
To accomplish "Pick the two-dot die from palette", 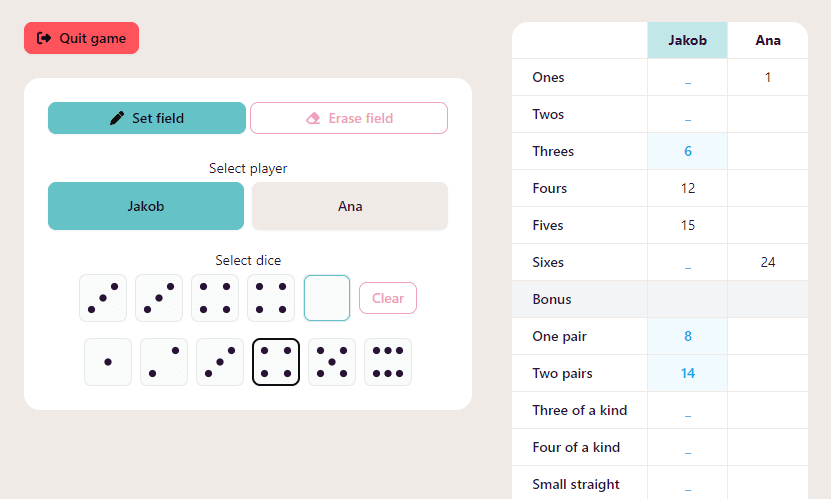I will [x=164, y=362].
